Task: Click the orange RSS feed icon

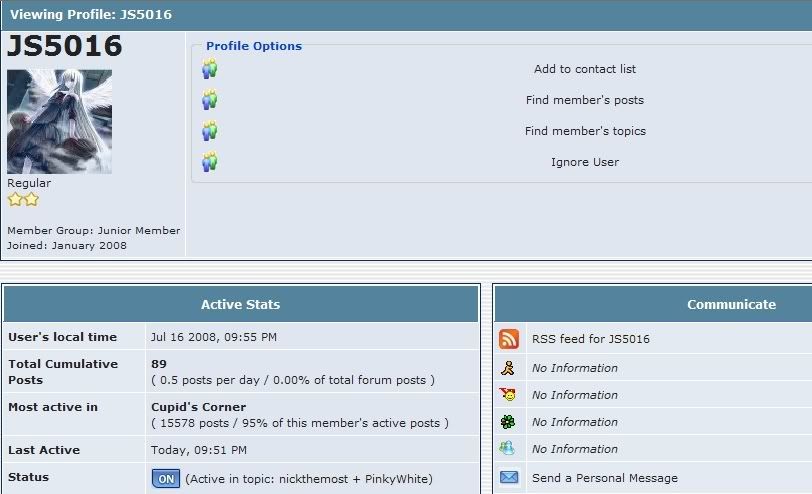Action: [509, 339]
